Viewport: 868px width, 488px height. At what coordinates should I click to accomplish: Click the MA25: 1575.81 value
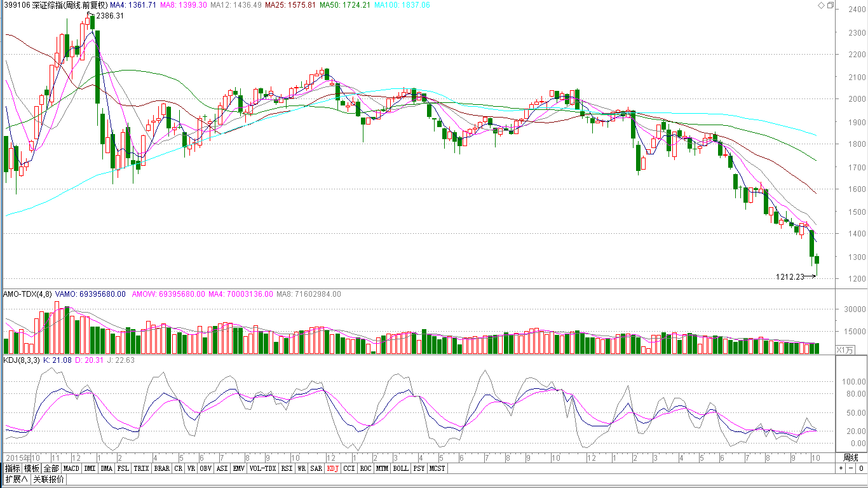290,5
